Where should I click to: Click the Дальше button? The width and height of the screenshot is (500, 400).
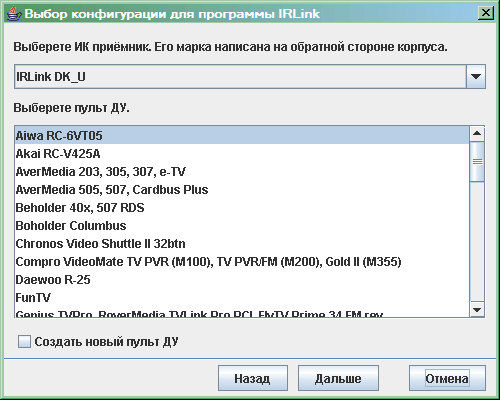pyautogui.click(x=338, y=378)
